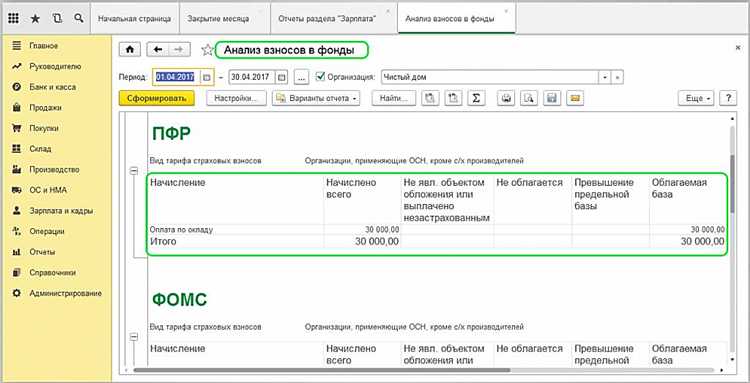Open print preview icon
Viewport: 750px width, 383px height.
[529, 98]
